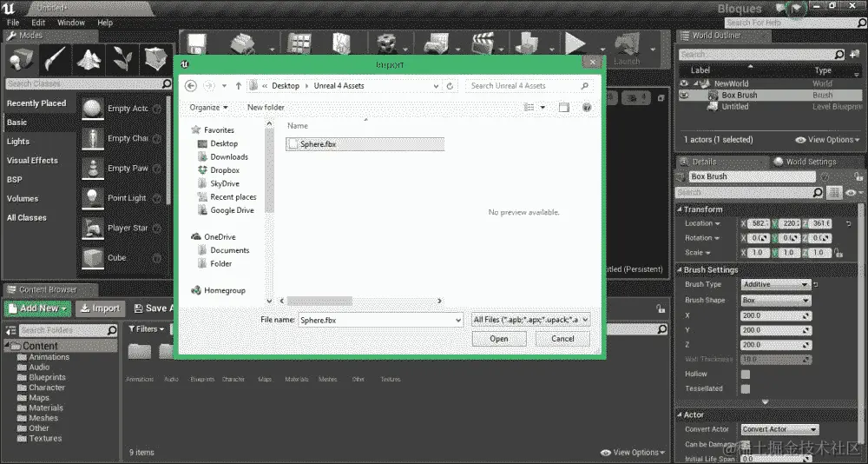Click the Play button in toolbar

[575, 43]
